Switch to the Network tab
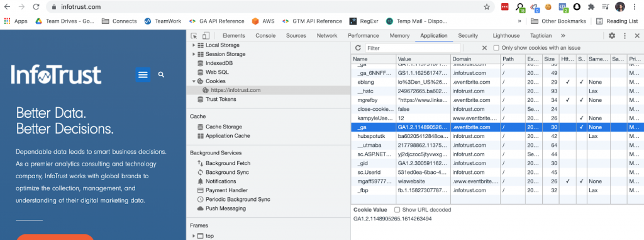This screenshot has width=644, height=240. pyautogui.click(x=327, y=36)
